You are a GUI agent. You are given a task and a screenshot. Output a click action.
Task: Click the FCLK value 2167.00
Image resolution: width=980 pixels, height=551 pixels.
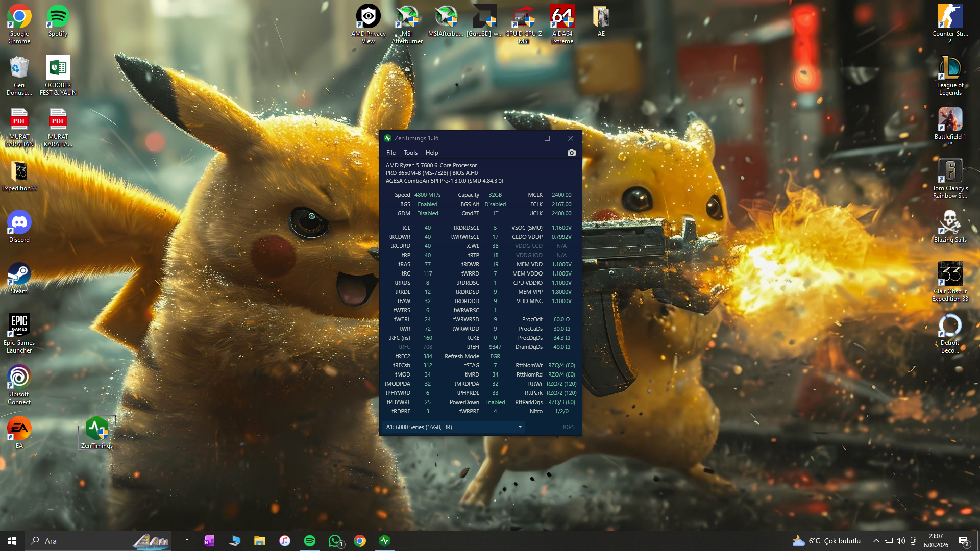coord(561,204)
